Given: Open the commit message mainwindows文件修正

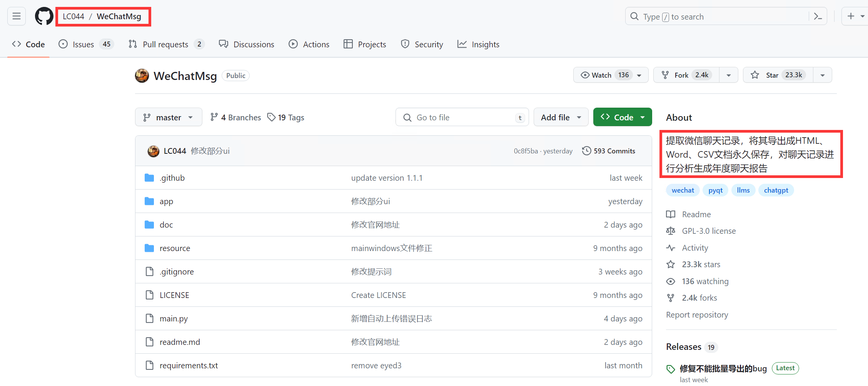Looking at the screenshot, I should tap(392, 248).
